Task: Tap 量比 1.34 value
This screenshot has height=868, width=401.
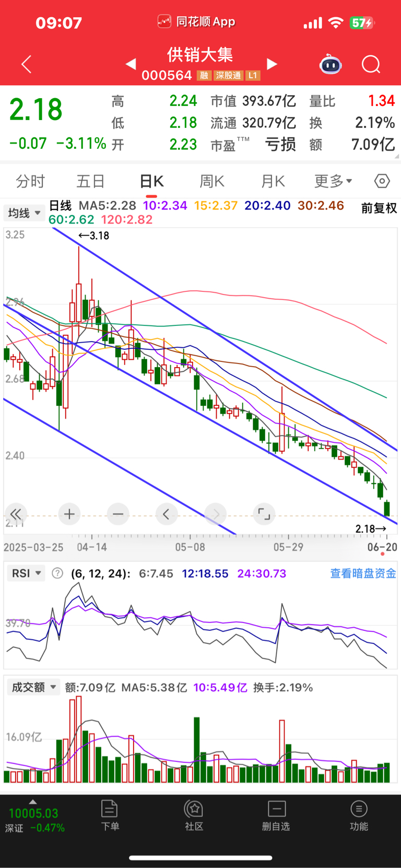Action: tap(352, 101)
